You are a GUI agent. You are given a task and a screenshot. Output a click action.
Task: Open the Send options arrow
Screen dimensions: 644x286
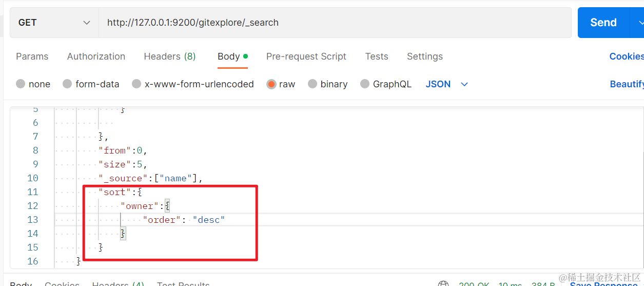tap(639, 23)
